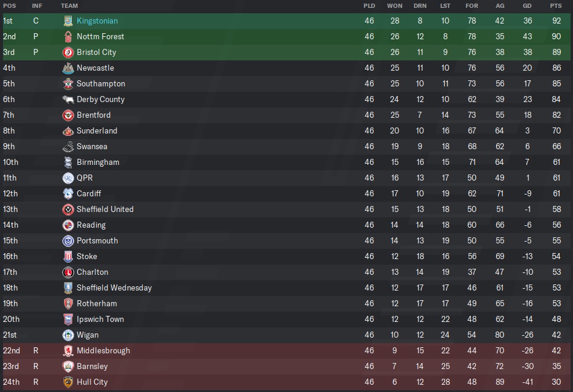Click the TEAM column header
This screenshot has height=392, width=573.
tap(69, 6)
